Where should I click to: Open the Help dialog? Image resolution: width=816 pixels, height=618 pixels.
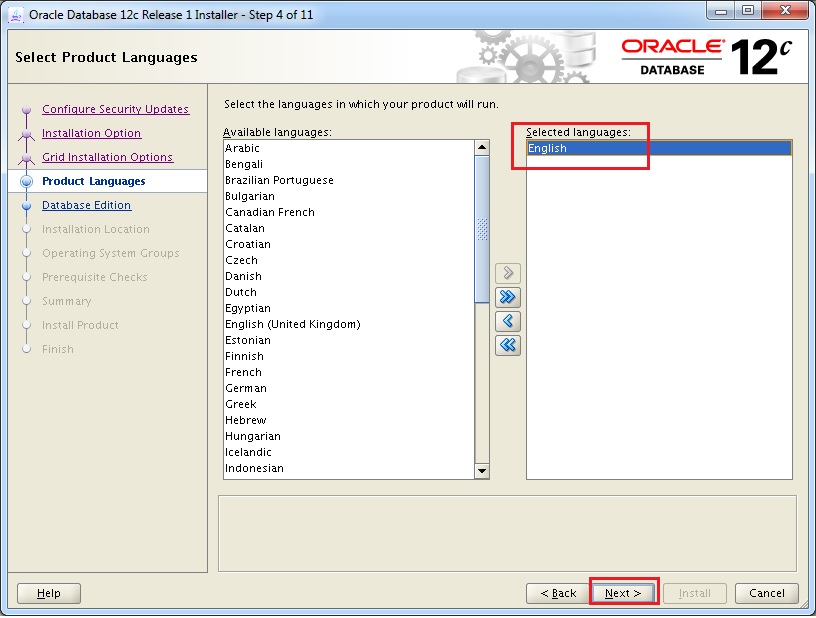[x=49, y=593]
